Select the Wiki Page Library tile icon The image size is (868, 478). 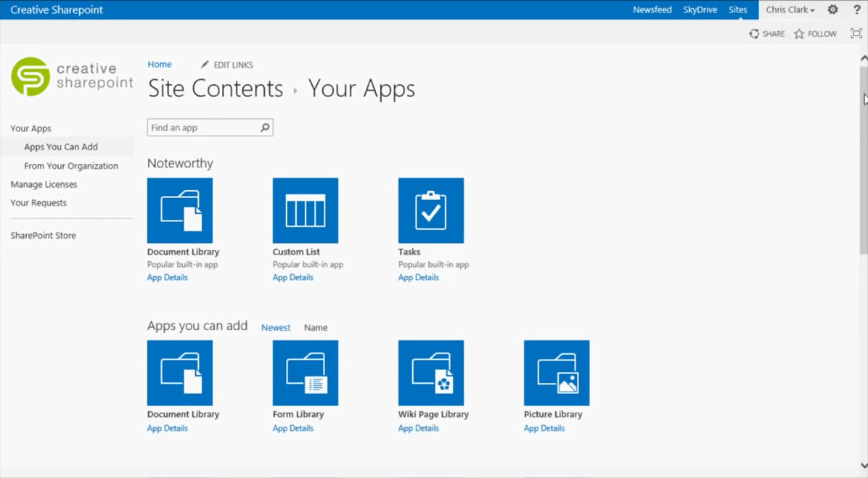coord(431,373)
